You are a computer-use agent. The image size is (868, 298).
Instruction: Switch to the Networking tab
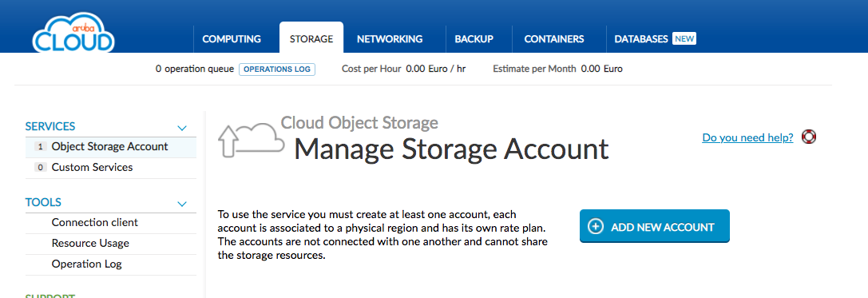pyautogui.click(x=390, y=39)
